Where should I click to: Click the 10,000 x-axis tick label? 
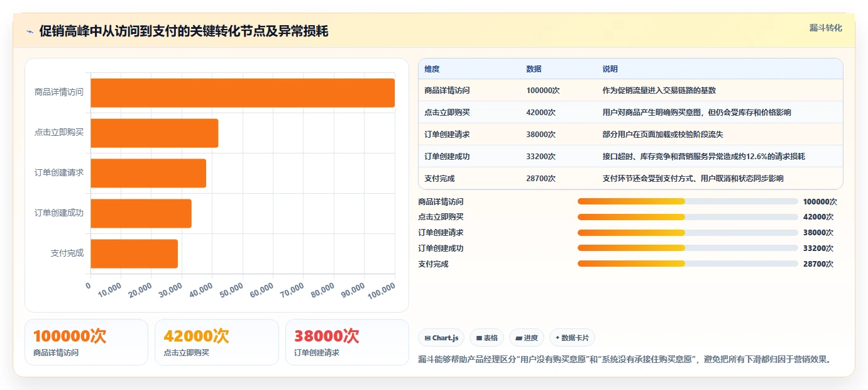click(x=111, y=290)
